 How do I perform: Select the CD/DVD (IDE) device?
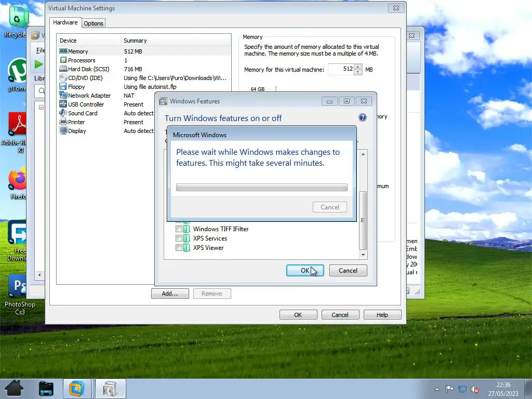144,78
